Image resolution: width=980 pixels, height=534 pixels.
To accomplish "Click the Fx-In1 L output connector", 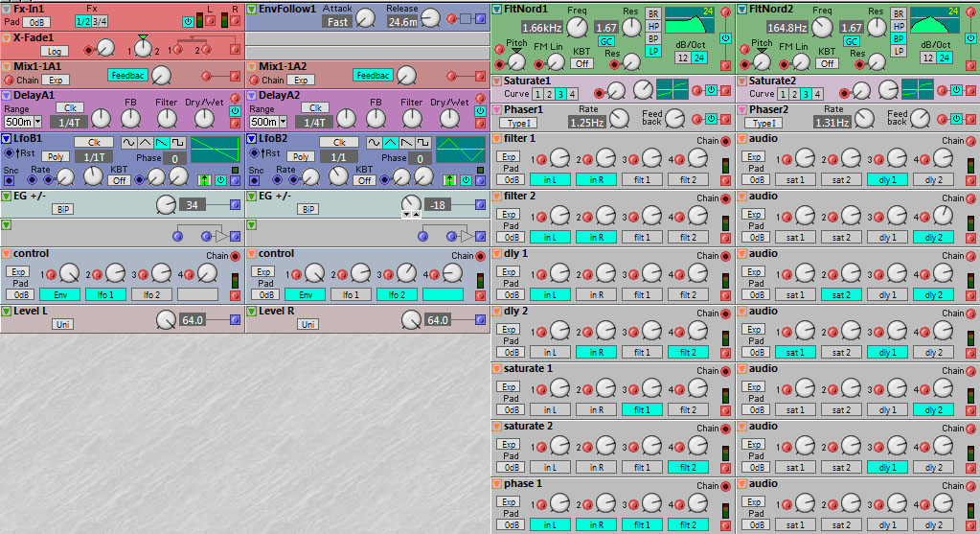I will tap(211, 21).
